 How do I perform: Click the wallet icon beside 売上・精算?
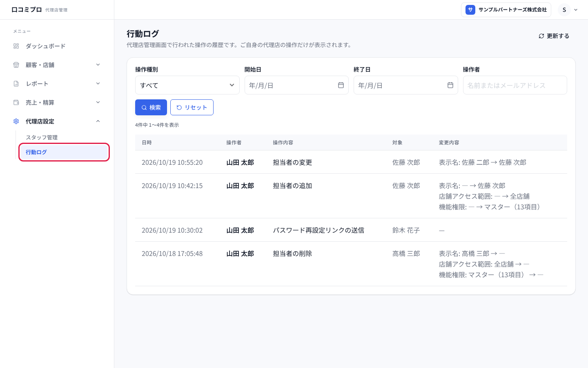(x=16, y=103)
